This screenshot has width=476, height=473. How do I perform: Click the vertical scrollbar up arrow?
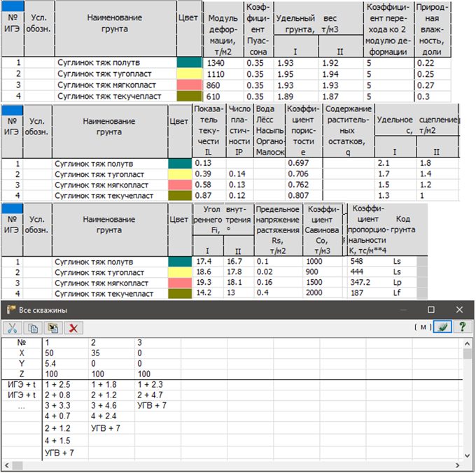(467, 344)
